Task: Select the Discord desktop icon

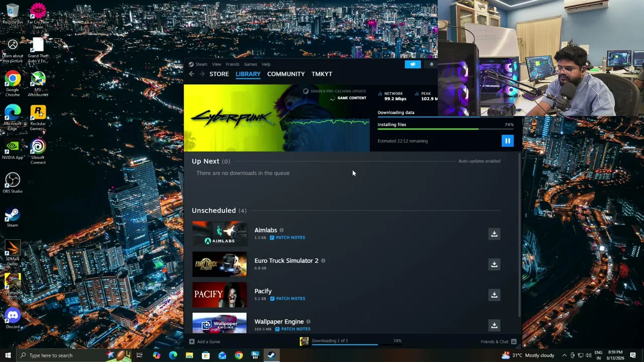Action: (x=13, y=319)
